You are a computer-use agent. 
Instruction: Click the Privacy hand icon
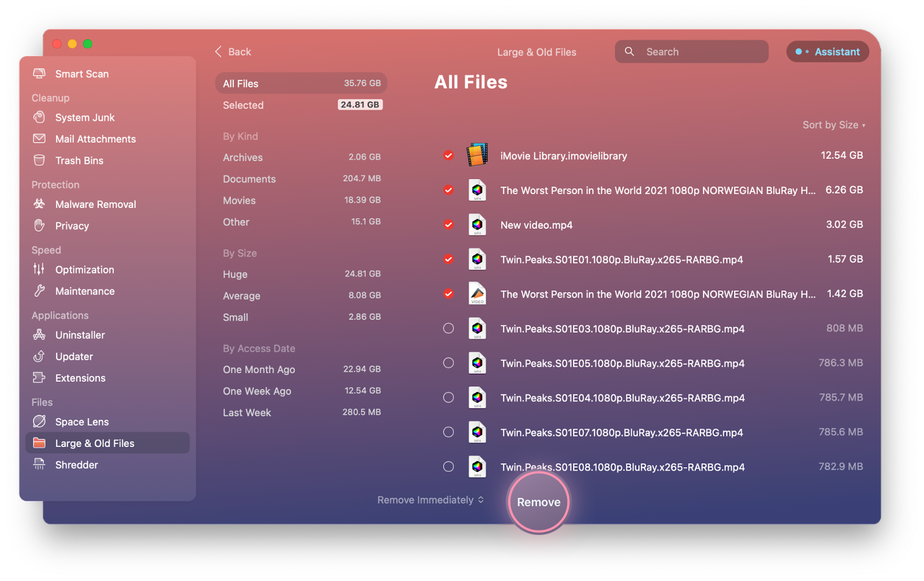[x=39, y=225]
